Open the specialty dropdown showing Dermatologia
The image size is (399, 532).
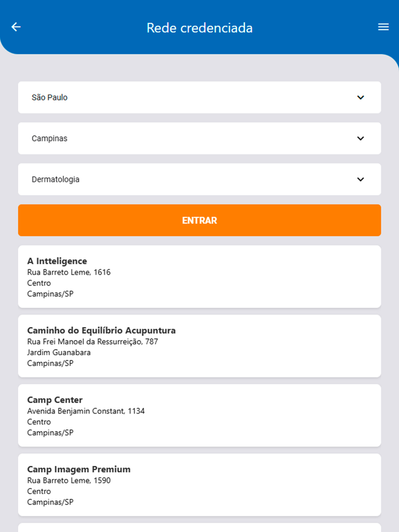199,179
